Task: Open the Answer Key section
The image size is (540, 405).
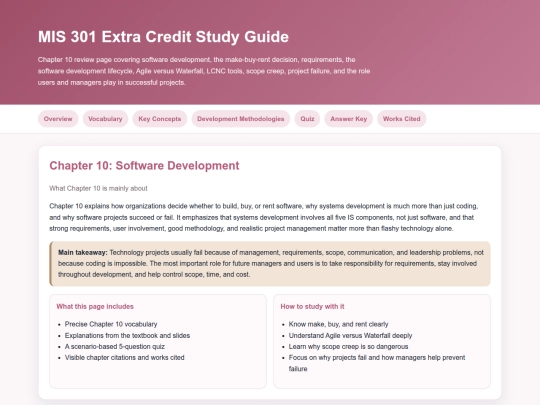Action: pos(349,119)
